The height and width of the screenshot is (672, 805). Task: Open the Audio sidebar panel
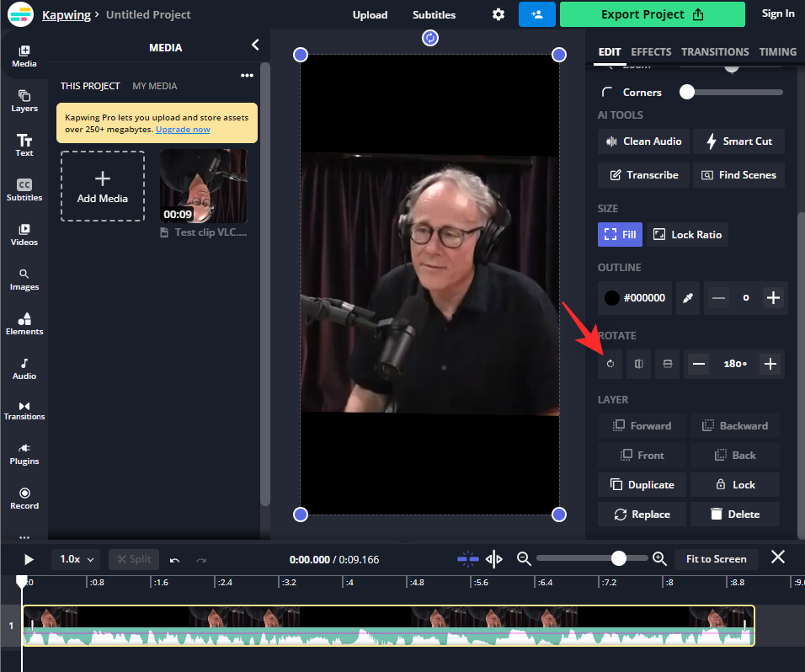point(24,369)
